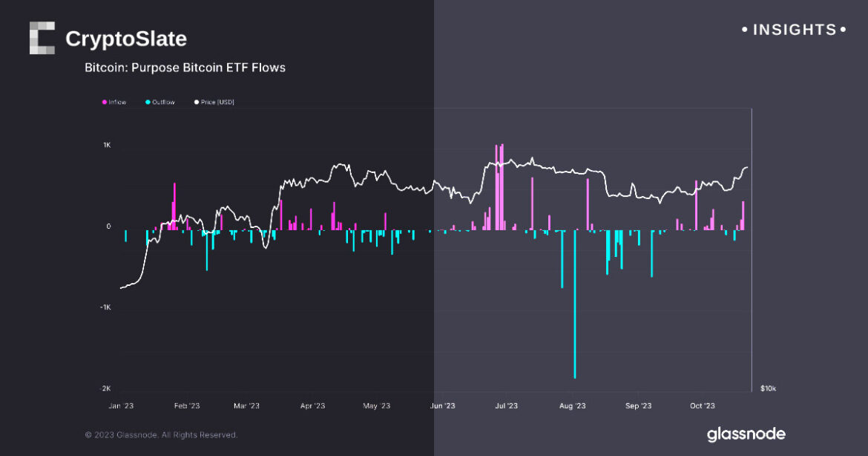Select the Apr '23 x-axis label
Screen dimensions: 868x456
(312, 405)
